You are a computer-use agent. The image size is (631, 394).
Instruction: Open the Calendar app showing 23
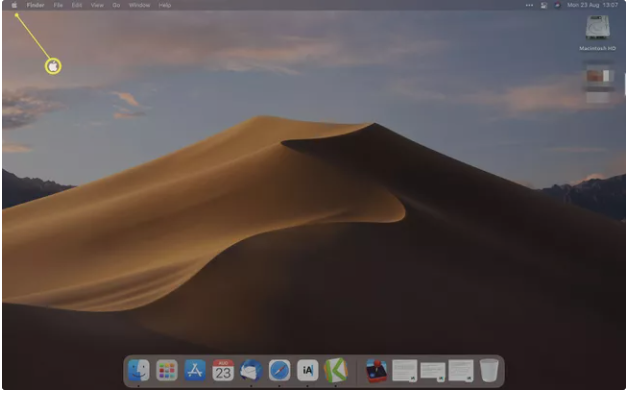click(x=223, y=370)
